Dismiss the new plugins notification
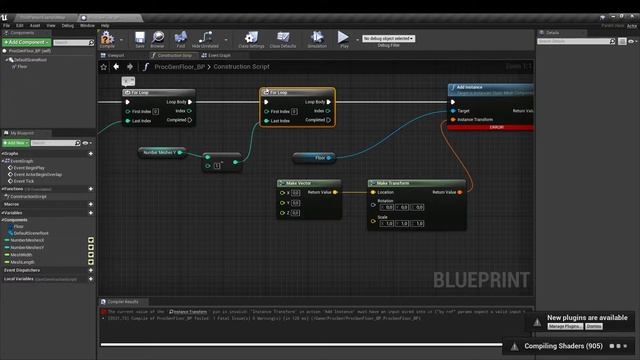The height and width of the screenshot is (360, 640). (x=594, y=327)
